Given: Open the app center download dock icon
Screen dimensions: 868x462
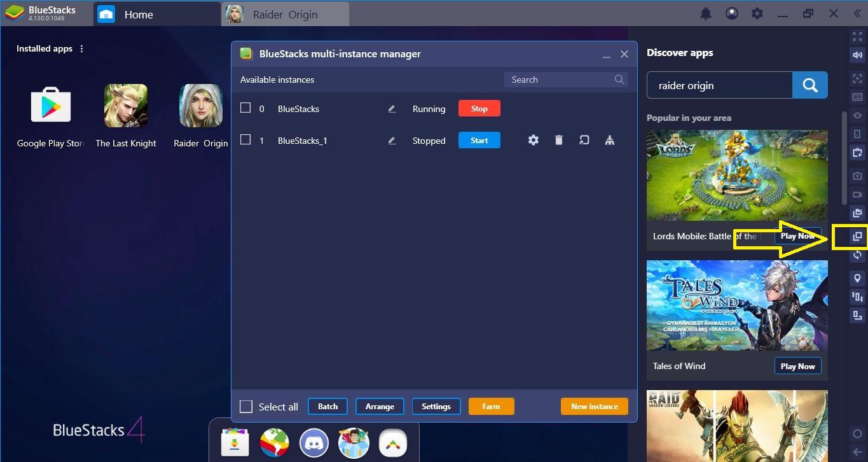Looking at the screenshot, I should tap(235, 443).
